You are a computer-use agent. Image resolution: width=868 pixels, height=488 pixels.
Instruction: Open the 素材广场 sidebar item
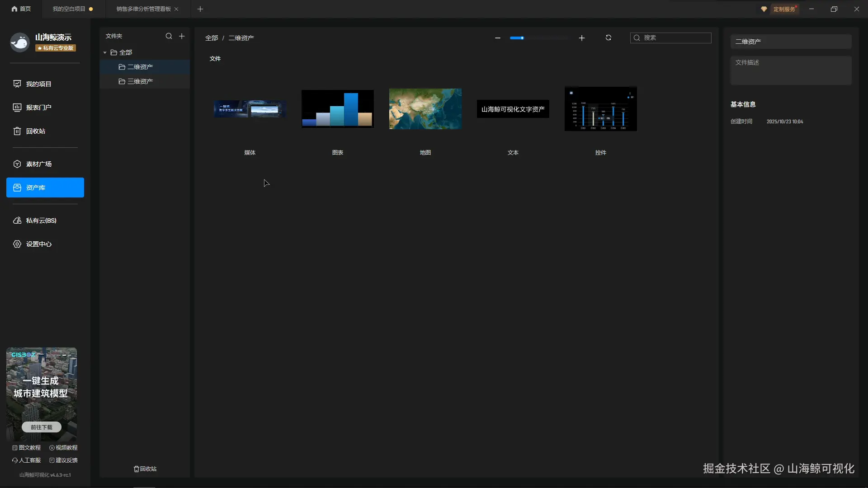coord(39,164)
